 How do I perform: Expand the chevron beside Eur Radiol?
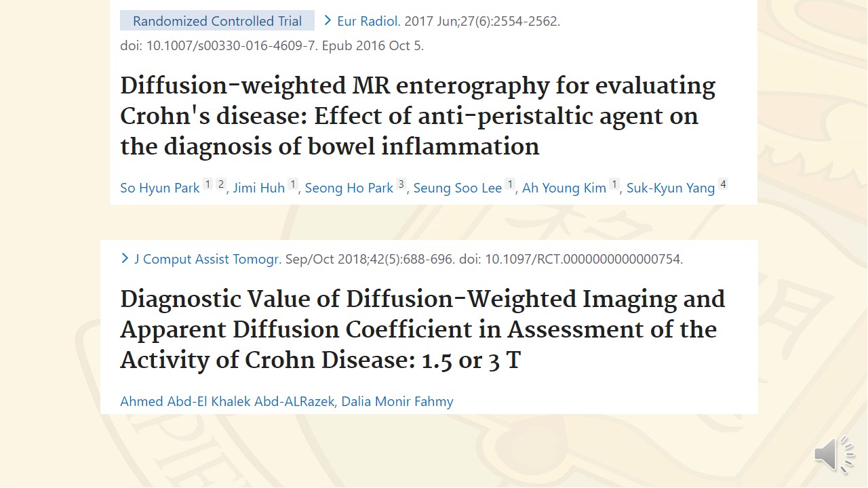tap(328, 20)
